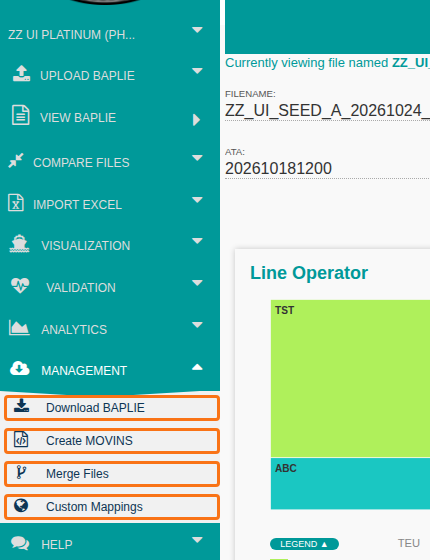Click the Analytics chart icon

19,327
